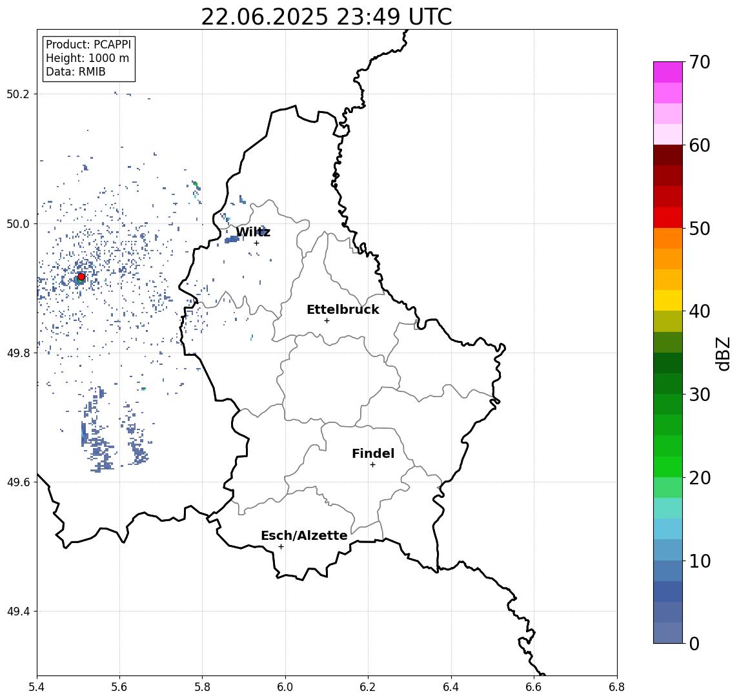This screenshot has width=739, height=700.
Task: Click the colorbar tick label 60
Action: pos(700,146)
